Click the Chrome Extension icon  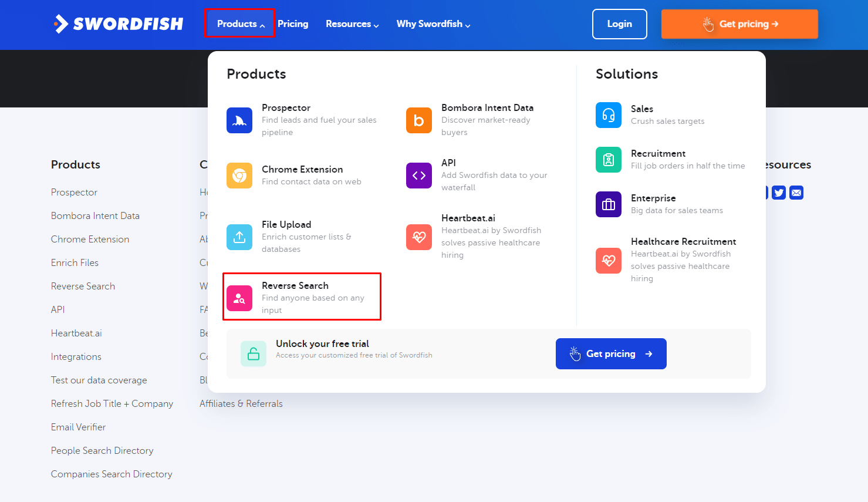[239, 176]
